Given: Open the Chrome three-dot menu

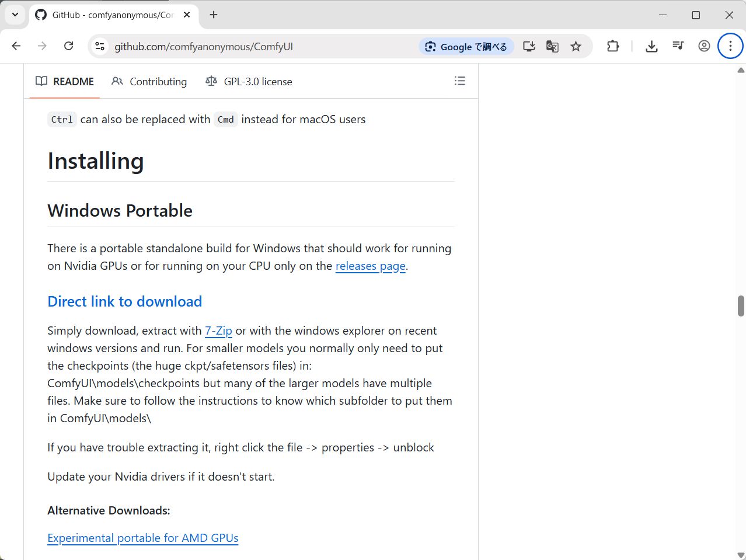Looking at the screenshot, I should coord(730,46).
